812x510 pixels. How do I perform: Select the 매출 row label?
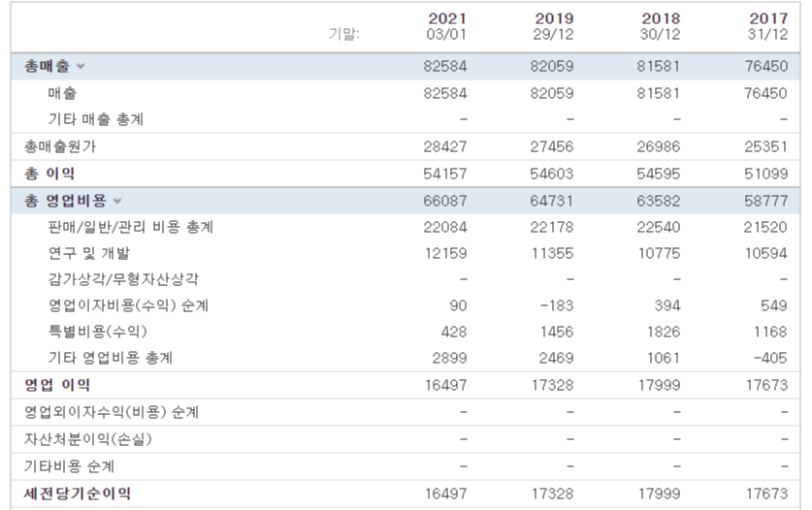coord(62,93)
